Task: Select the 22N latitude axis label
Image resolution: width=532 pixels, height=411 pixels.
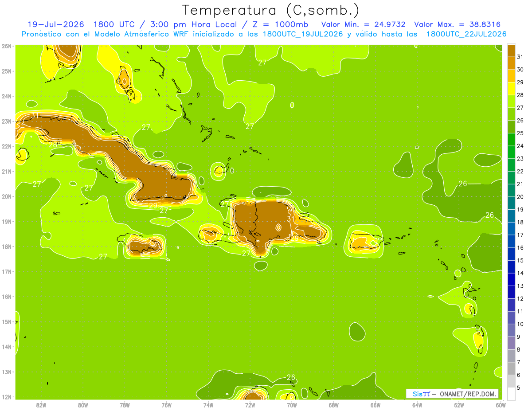Action: pos(7,146)
